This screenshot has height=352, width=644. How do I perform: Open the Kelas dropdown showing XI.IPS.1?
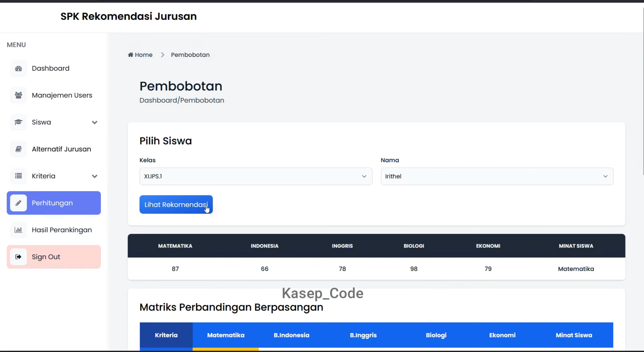(x=256, y=176)
